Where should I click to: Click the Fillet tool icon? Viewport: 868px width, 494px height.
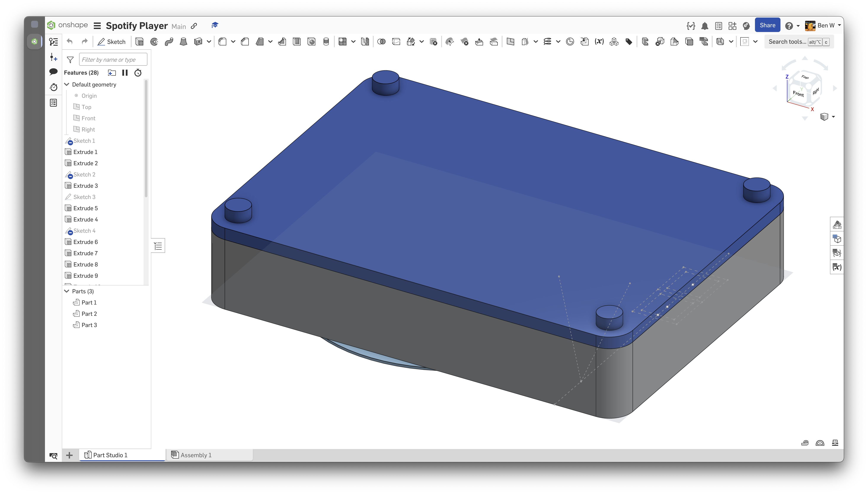pos(222,42)
